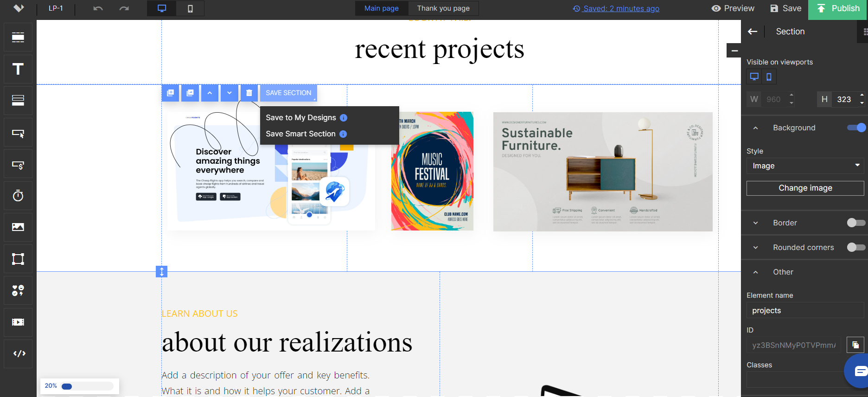Select the Text widget tool
The image size is (868, 397).
tap(18, 69)
